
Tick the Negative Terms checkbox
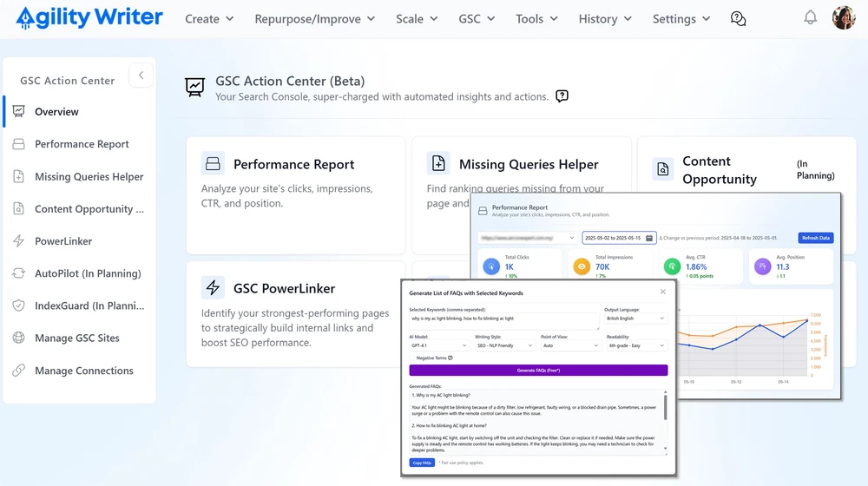click(411, 358)
